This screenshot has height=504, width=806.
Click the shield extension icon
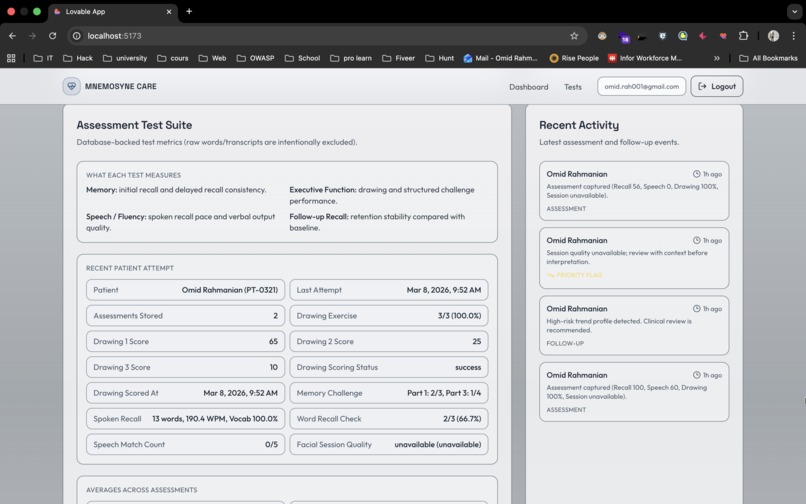click(663, 36)
